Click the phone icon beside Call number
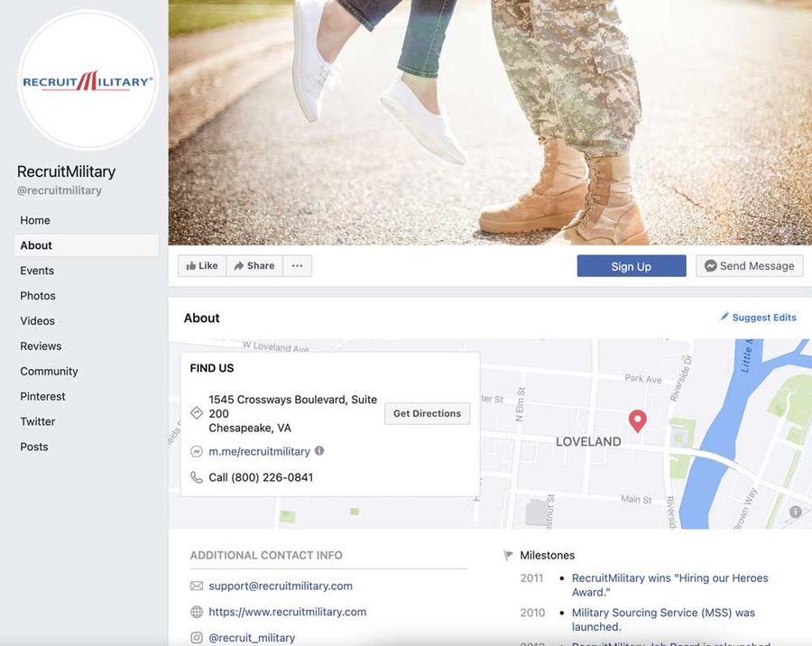Viewport: 812px width, 646px height. (197, 477)
